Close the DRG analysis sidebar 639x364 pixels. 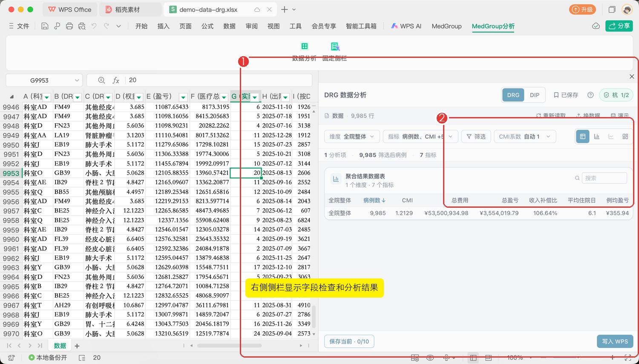tap(632, 77)
